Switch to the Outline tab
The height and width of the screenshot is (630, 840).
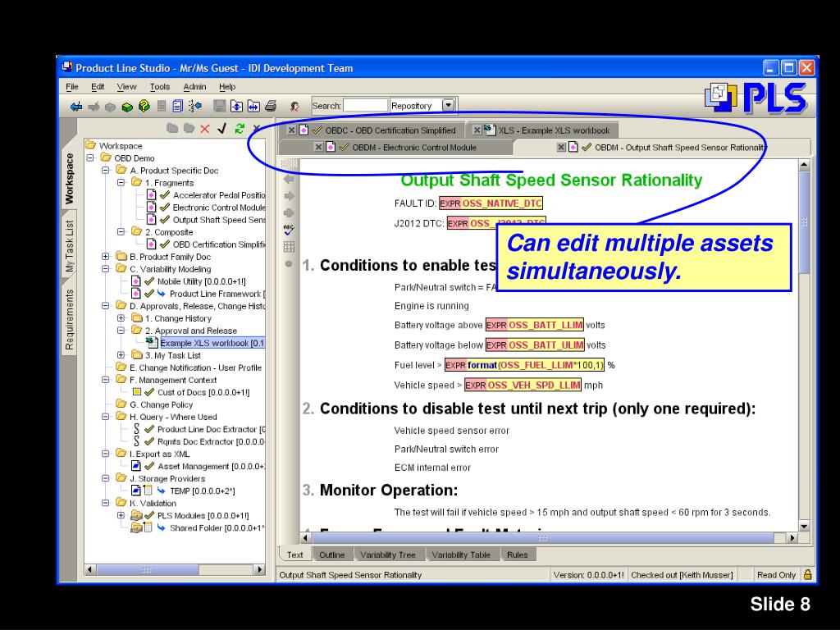pos(331,555)
